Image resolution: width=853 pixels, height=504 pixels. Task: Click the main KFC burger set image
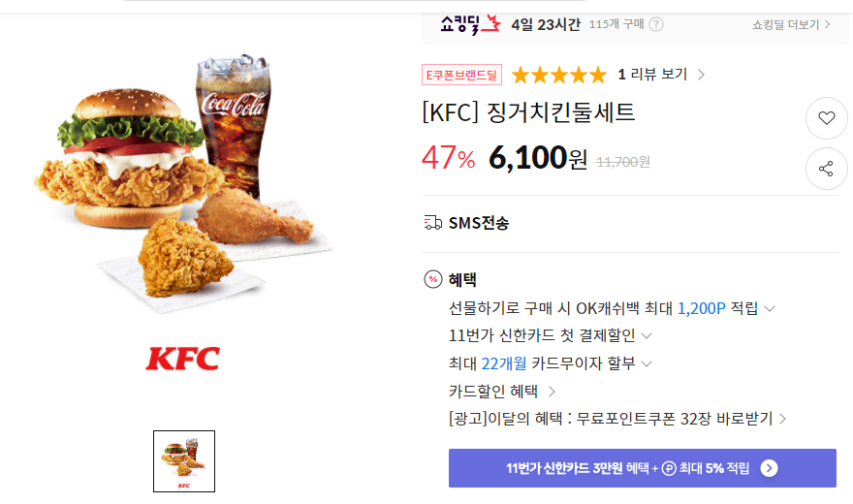(x=183, y=184)
